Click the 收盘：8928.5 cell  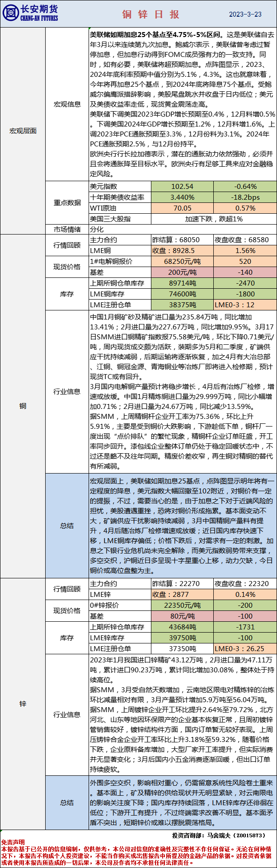click(182, 251)
